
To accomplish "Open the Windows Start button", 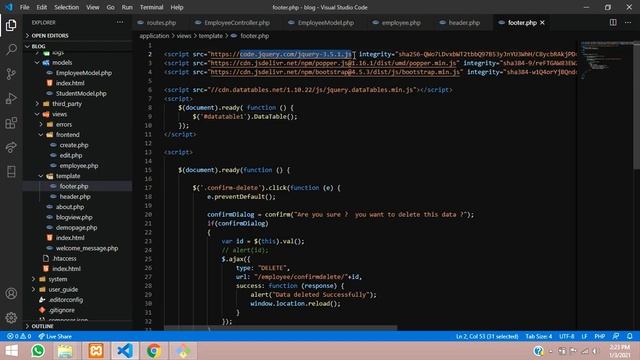I will click(x=11, y=351).
